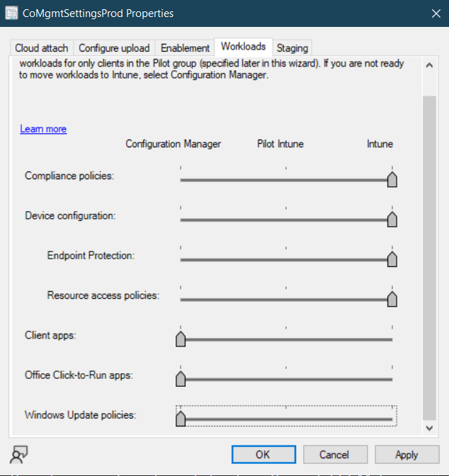Viewport: 449px width, 476px height.
Task: Click the Intune column label
Action: 380,144
